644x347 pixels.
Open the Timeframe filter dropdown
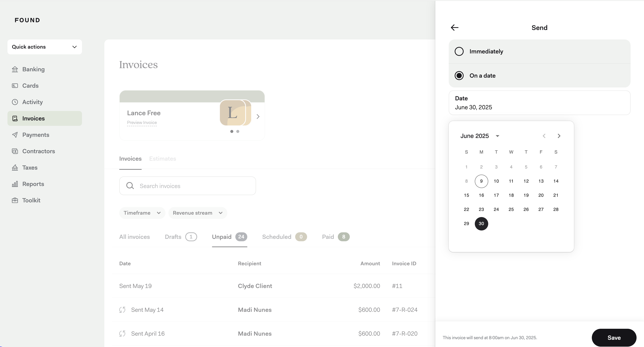(142, 213)
